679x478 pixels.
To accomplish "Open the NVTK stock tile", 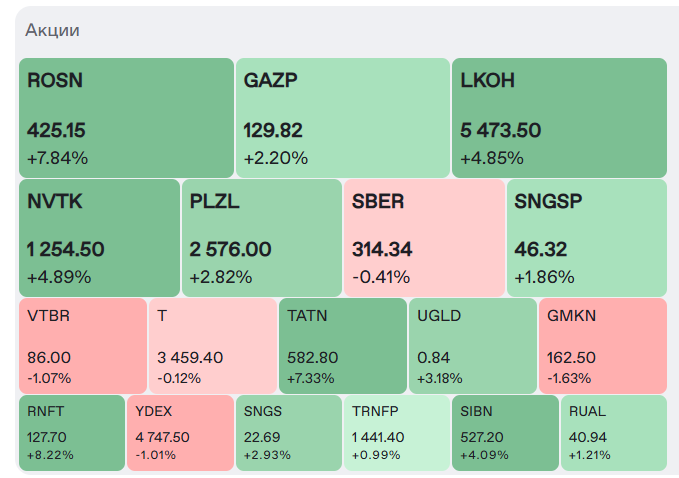I will pyautogui.click(x=99, y=238).
